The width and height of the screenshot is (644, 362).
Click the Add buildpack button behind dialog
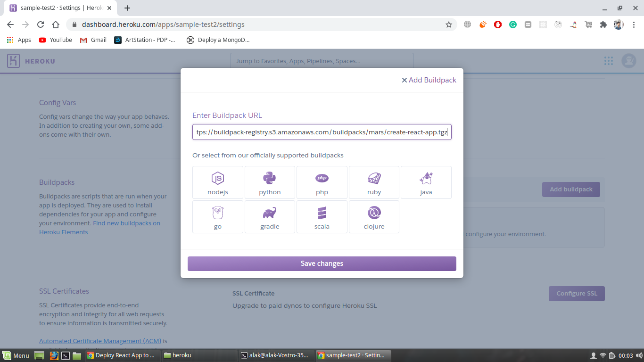571,189
